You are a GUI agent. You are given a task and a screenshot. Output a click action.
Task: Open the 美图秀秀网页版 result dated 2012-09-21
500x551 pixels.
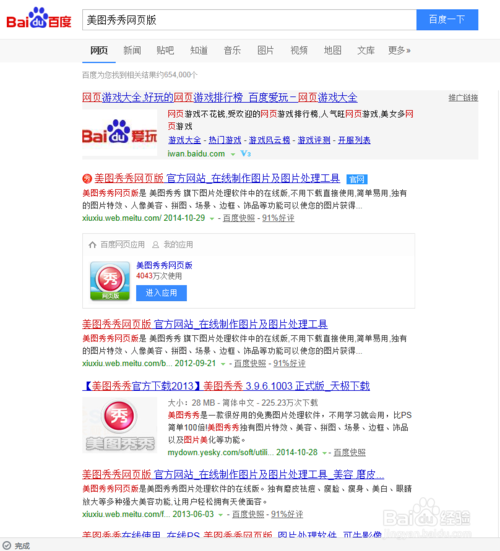(205, 324)
